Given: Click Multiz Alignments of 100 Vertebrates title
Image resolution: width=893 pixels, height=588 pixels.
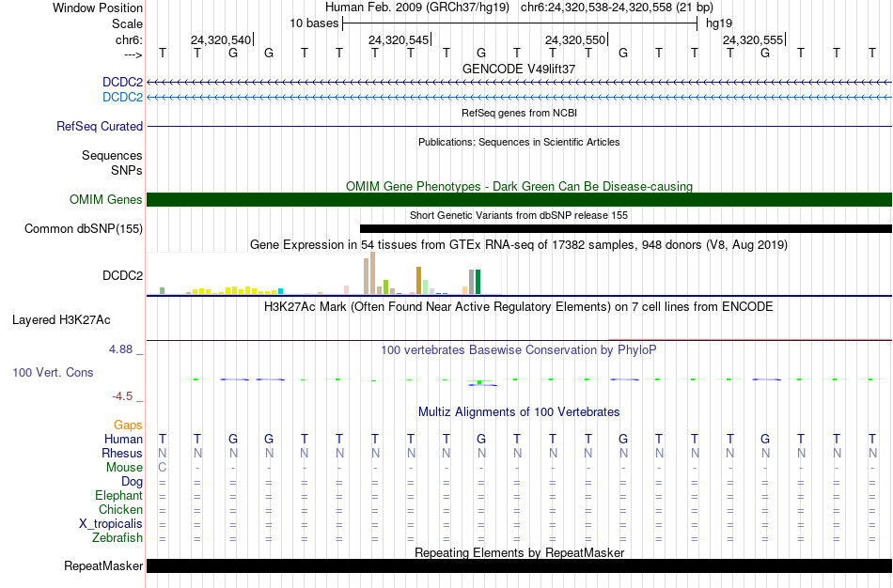Looking at the screenshot, I should 519,412.
